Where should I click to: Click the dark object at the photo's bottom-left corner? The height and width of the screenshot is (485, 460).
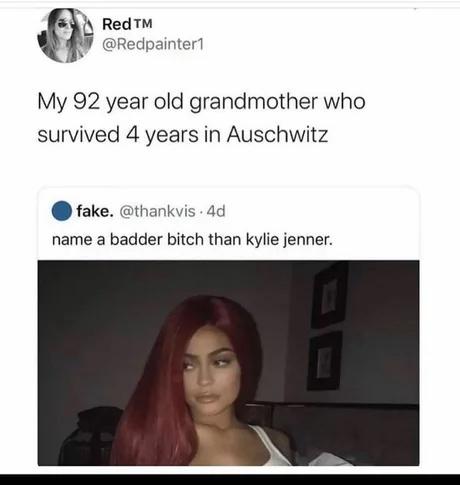pyautogui.click(x=92, y=436)
